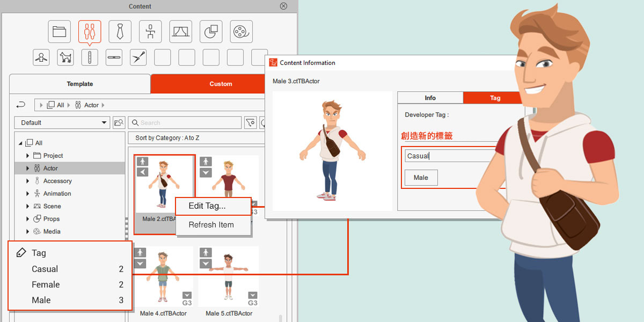This screenshot has width=644, height=322.
Task: Expand the Animation tree node
Action: 28,194
